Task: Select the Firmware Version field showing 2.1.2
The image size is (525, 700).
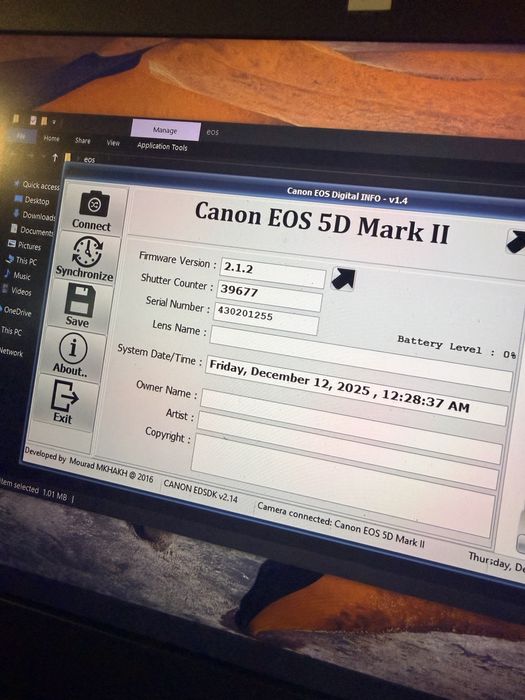Action: (x=273, y=272)
